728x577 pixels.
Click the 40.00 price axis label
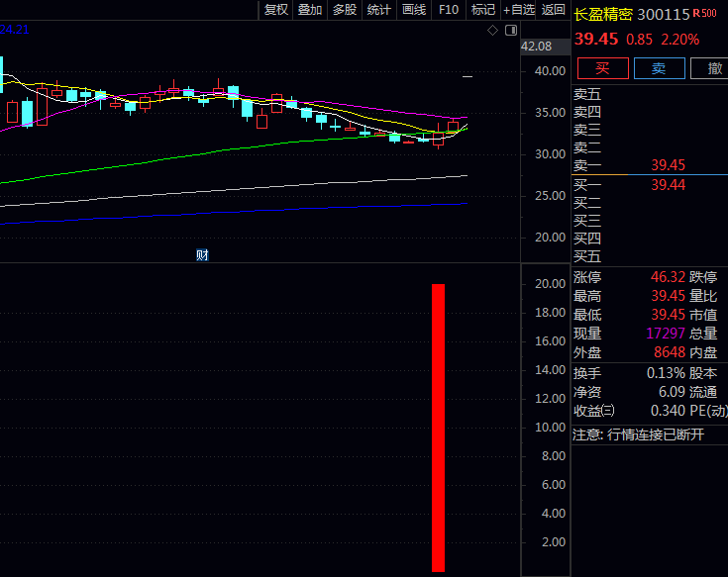(x=550, y=71)
